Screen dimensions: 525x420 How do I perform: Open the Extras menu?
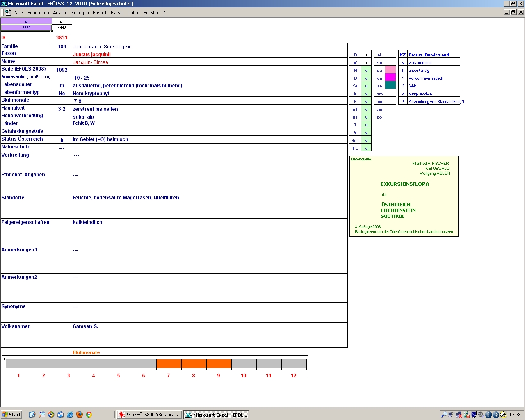(117, 13)
